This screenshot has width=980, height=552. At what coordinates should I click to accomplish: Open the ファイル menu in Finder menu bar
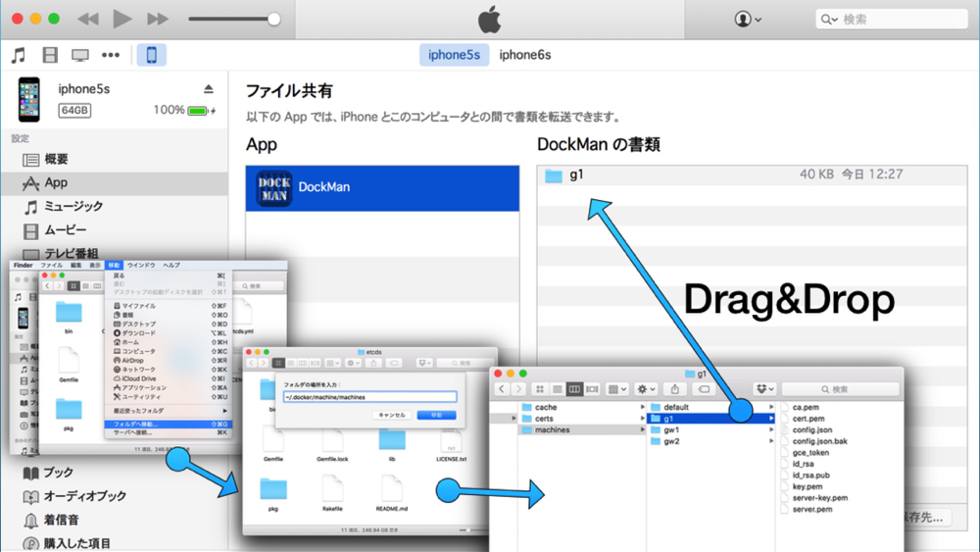51,266
